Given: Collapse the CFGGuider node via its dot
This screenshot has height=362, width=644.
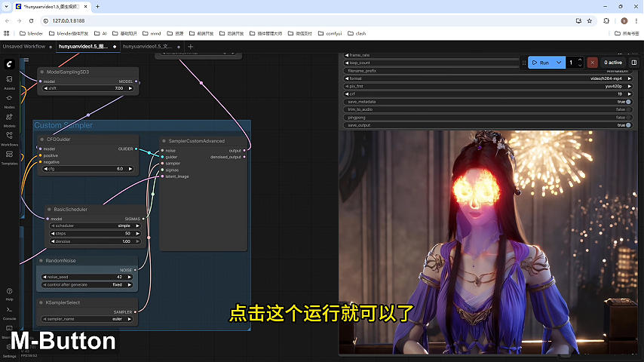Looking at the screenshot, I should click(x=42, y=140).
